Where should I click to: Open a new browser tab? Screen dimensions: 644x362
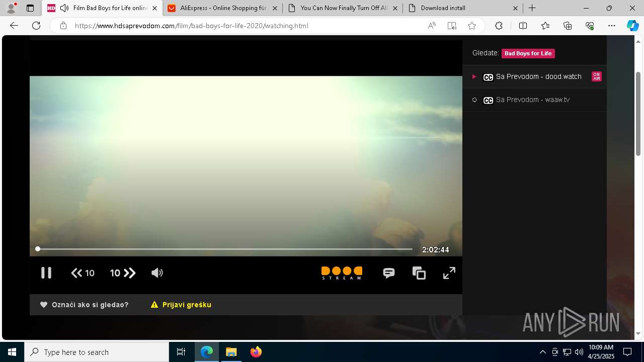point(532,8)
